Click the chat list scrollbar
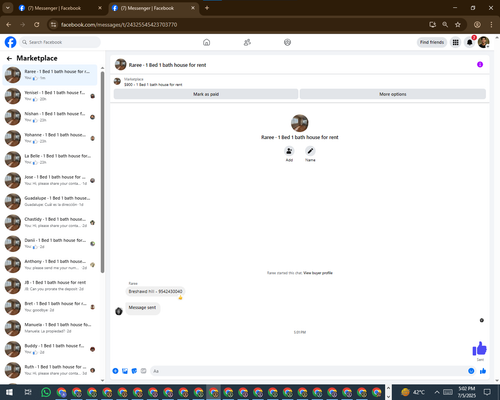This screenshot has width=500, height=400. (x=102, y=172)
